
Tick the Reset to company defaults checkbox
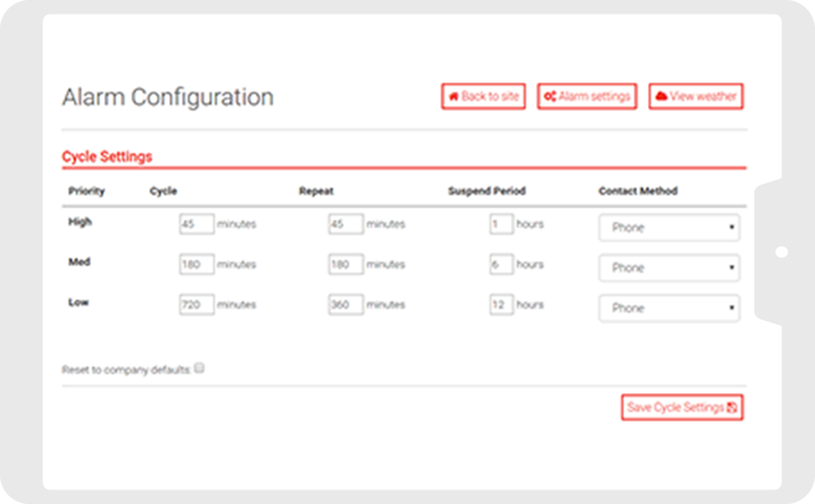[199, 369]
